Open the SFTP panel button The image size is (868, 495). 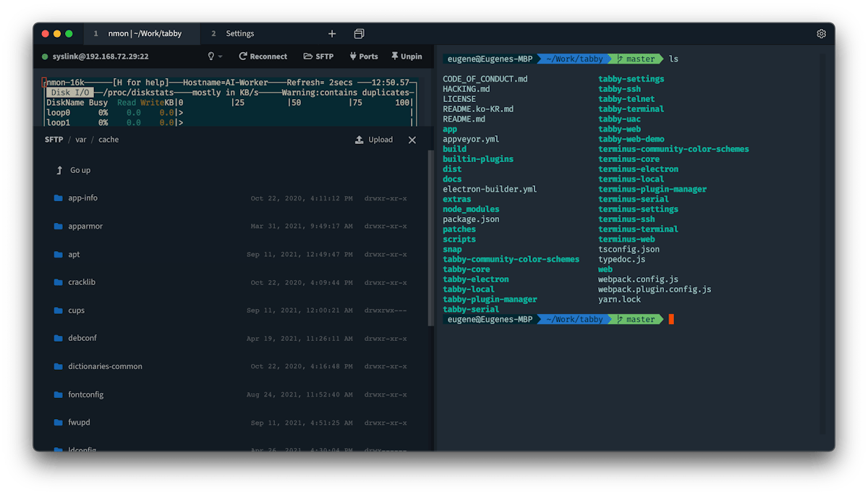click(x=318, y=56)
